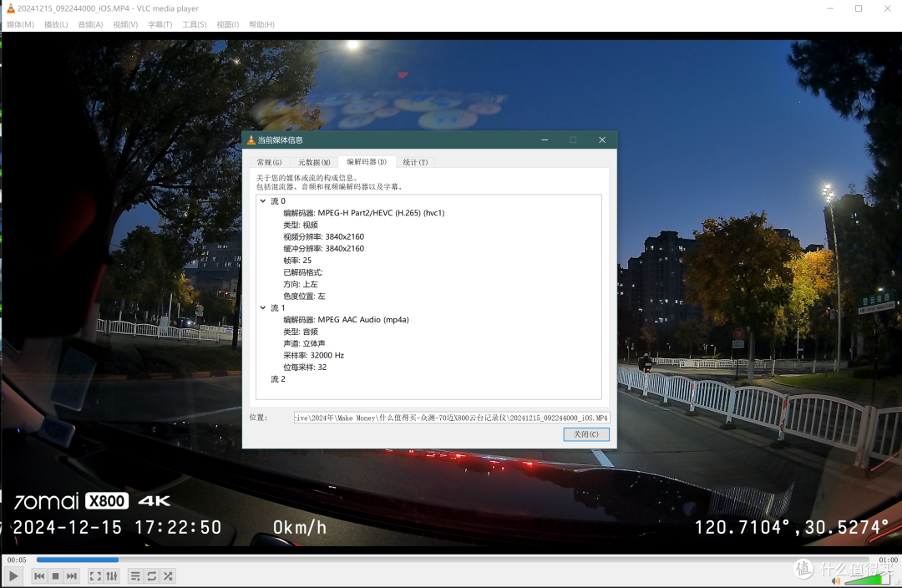This screenshot has width=902, height=588.
Task: Mute audio via the speaker icon
Action: pyautogui.click(x=836, y=581)
